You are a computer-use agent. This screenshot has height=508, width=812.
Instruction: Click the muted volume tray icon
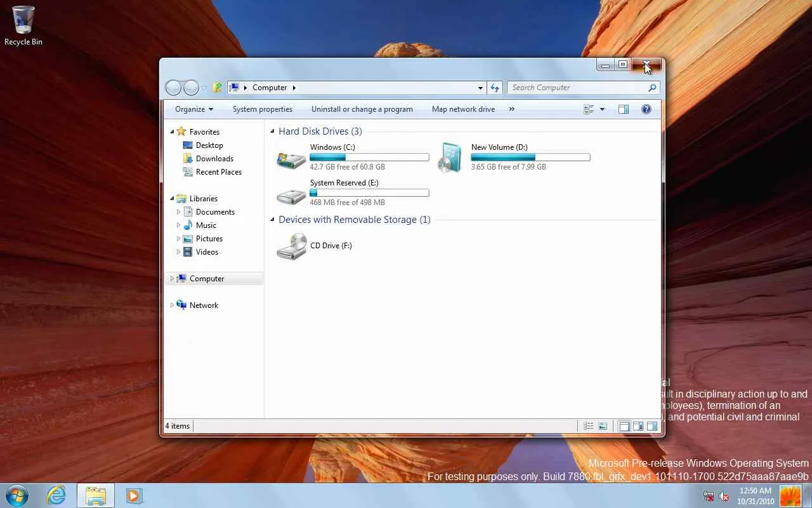coord(724,497)
